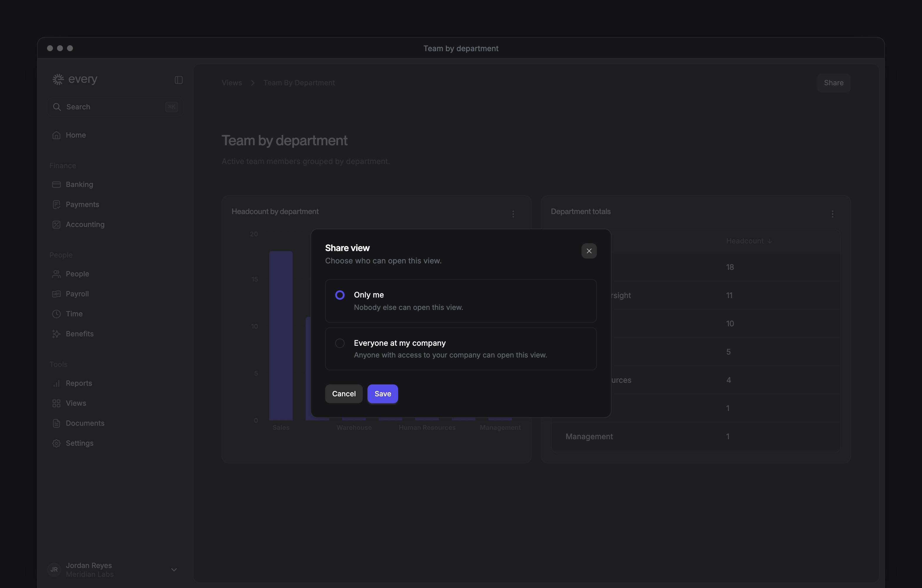The image size is (922, 588).
Task: Click the Benefits sparkle icon
Action: [x=56, y=334]
